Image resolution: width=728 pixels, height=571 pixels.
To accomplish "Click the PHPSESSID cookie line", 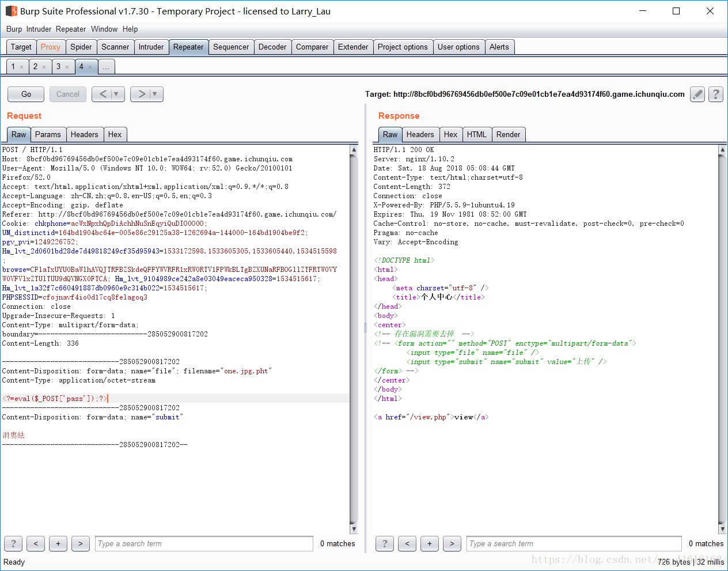I will click(x=75, y=297).
